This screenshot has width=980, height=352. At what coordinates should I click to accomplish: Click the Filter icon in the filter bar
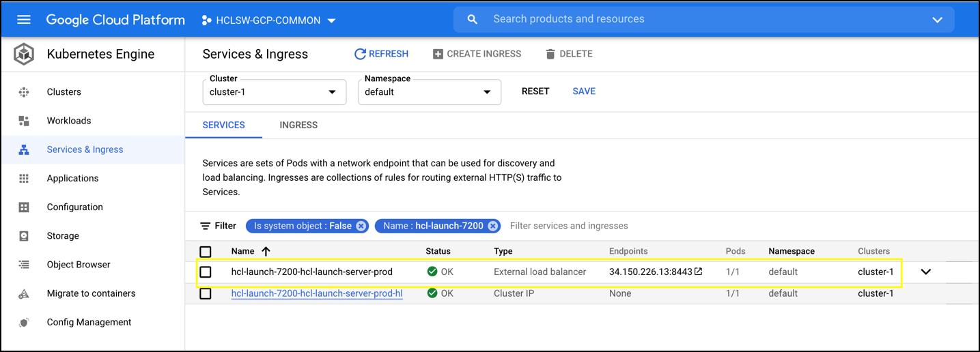click(205, 226)
